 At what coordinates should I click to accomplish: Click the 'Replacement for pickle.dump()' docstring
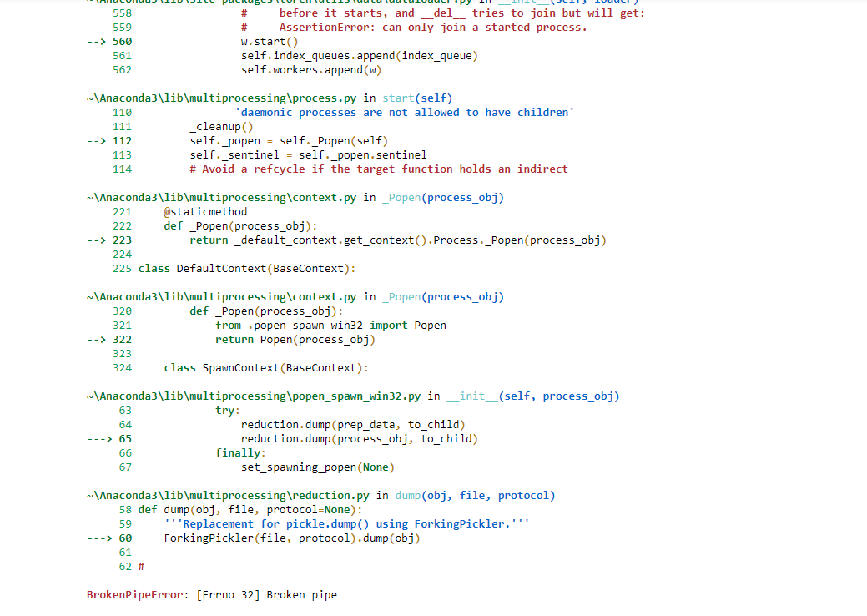[x=346, y=524]
